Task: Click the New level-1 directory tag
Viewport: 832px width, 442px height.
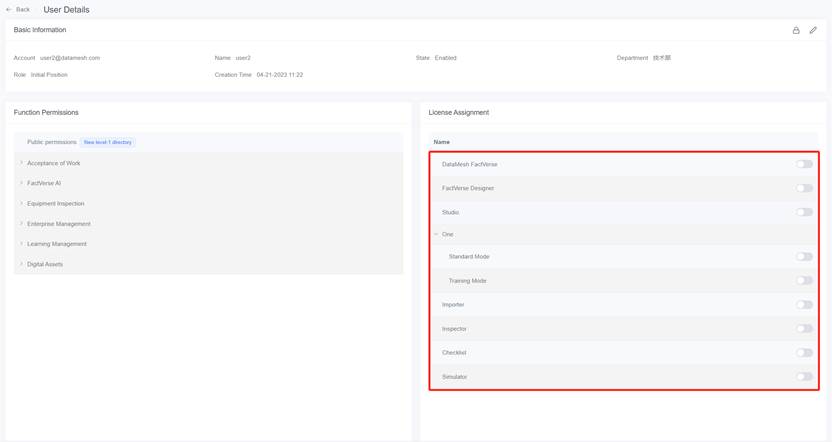Action: point(107,142)
